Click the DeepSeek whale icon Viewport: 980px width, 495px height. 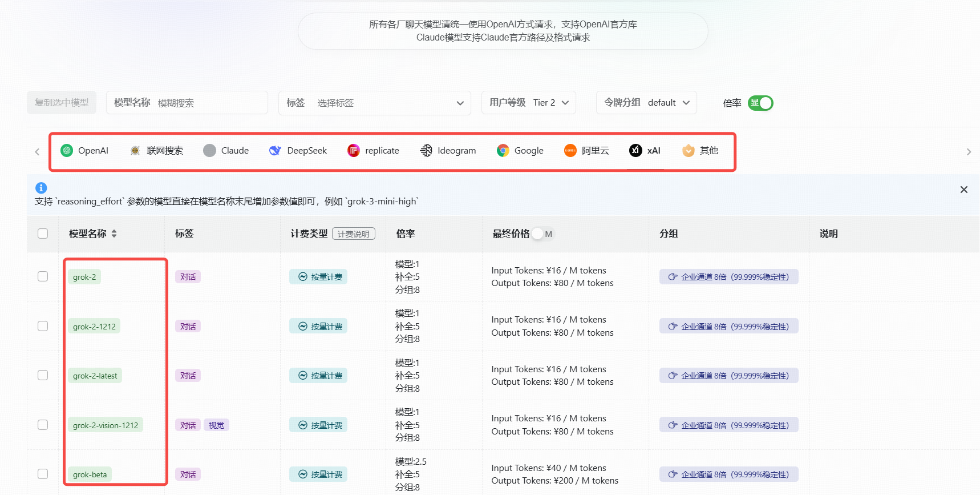pos(275,150)
